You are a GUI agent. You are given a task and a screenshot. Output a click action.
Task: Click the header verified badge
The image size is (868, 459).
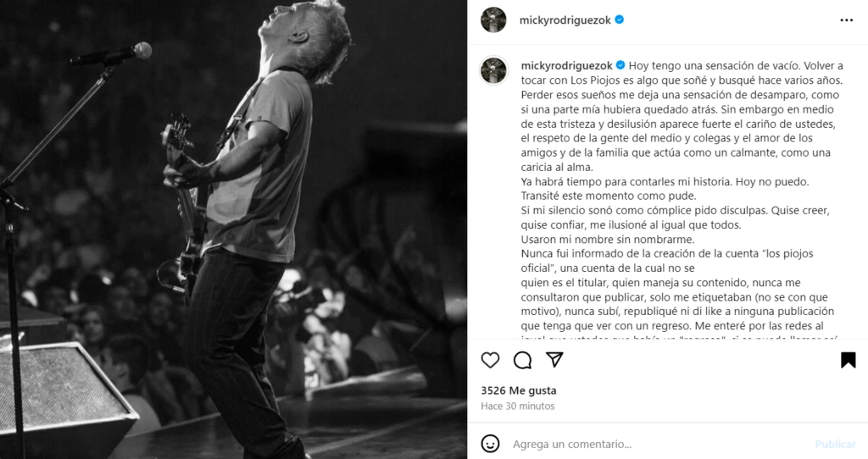tap(620, 20)
